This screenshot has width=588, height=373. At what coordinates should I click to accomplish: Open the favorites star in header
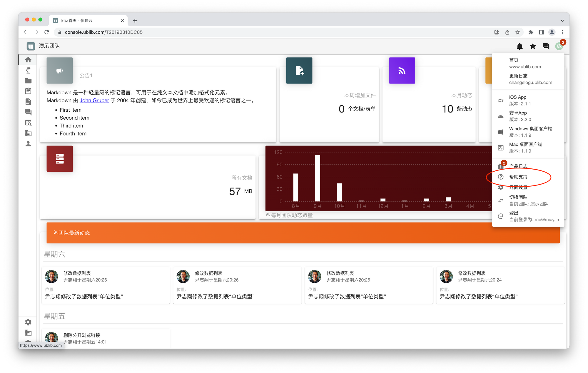point(533,46)
